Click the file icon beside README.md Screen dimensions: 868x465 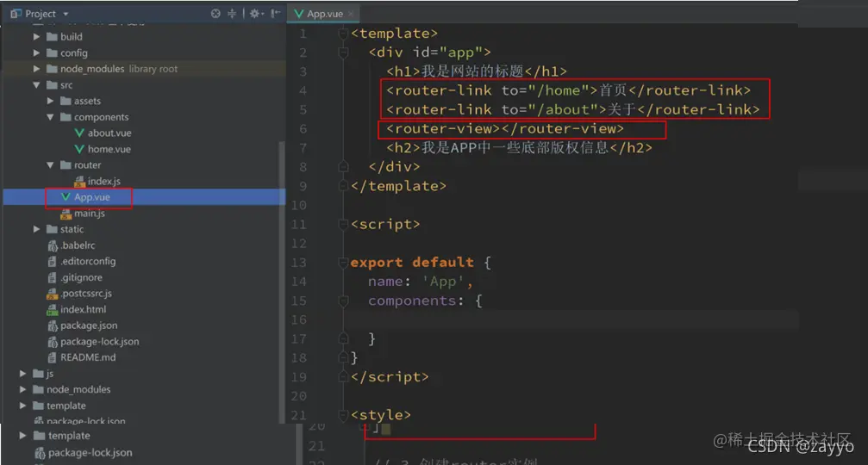53,357
